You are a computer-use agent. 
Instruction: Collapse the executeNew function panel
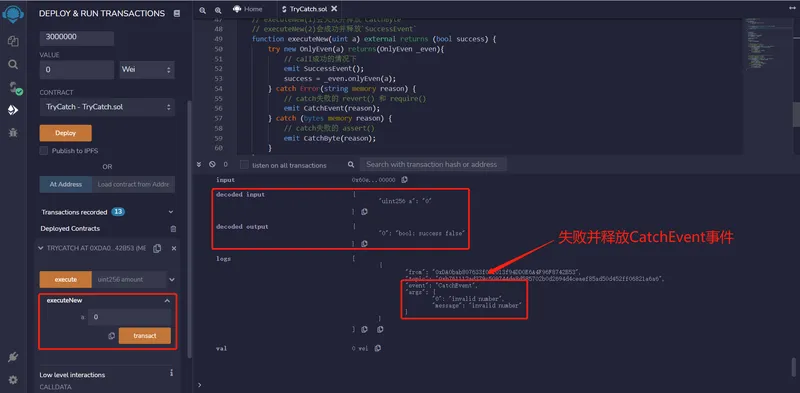tap(167, 301)
